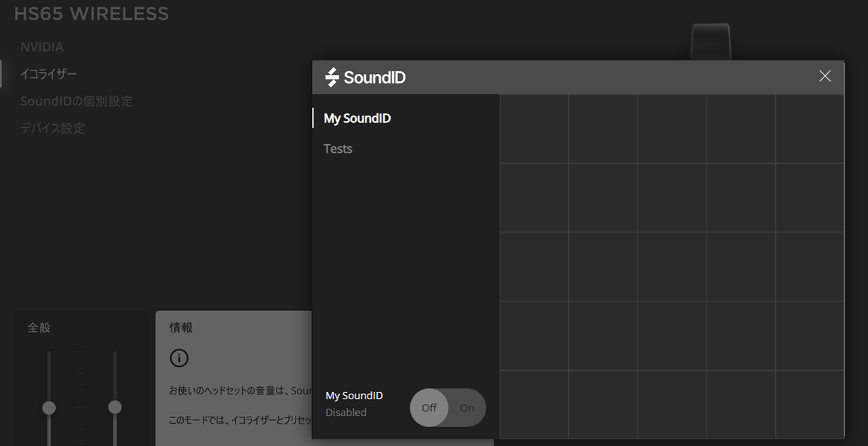Close the SoundID dialog
Viewport: 868px width, 446px height.
[x=825, y=76]
